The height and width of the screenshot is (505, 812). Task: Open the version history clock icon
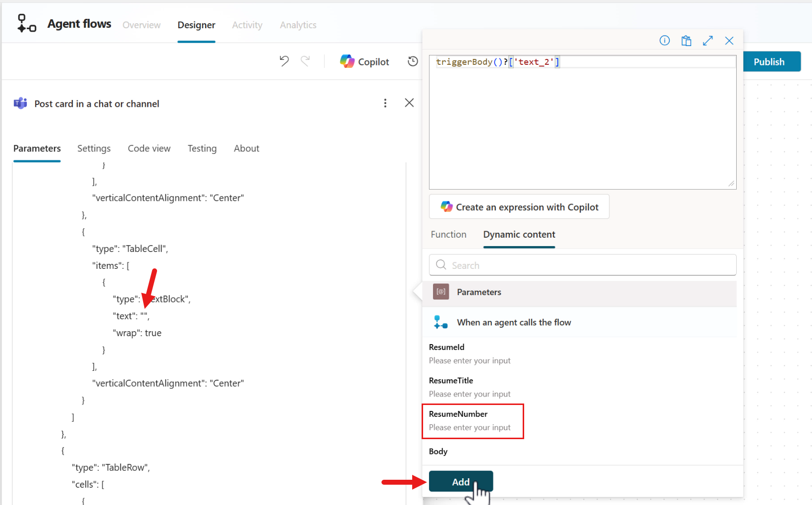tap(413, 61)
